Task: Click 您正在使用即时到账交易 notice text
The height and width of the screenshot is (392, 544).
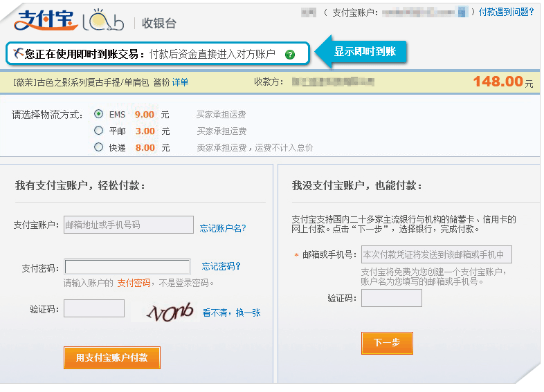Action: point(84,54)
